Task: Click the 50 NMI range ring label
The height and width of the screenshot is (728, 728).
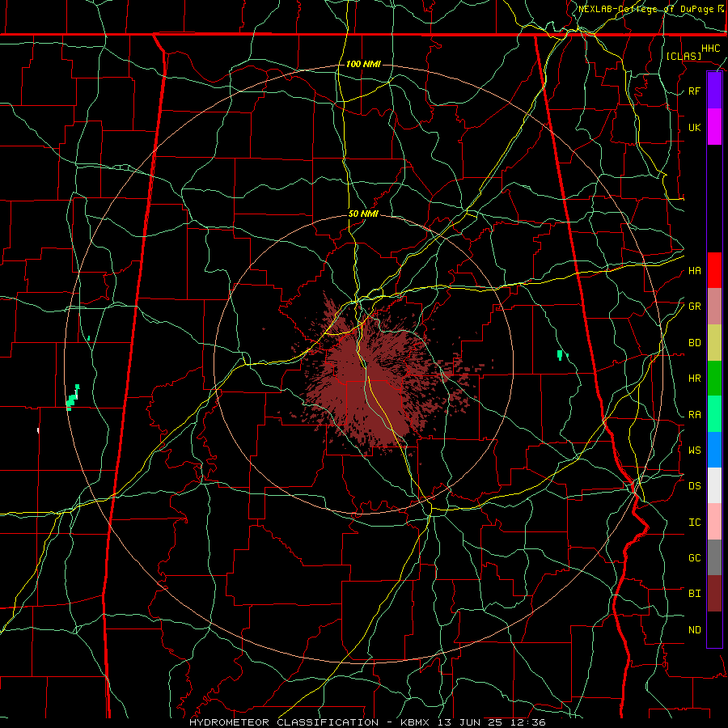Action: coord(363,214)
